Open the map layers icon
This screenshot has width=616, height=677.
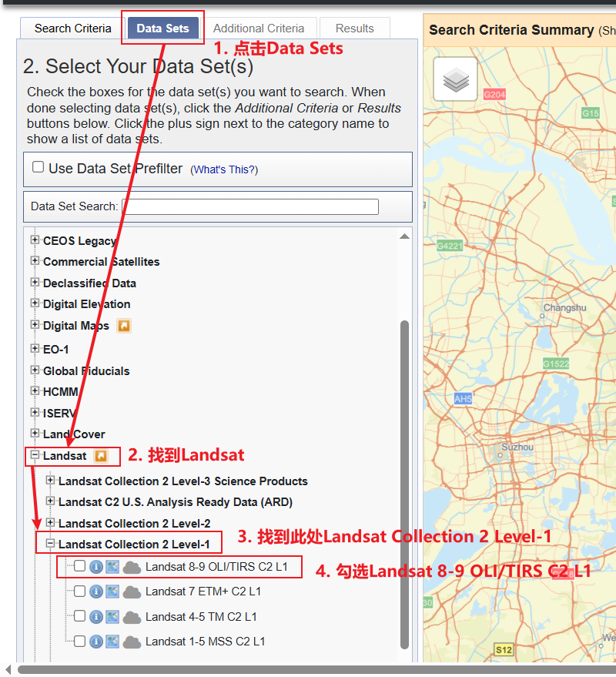click(x=455, y=79)
